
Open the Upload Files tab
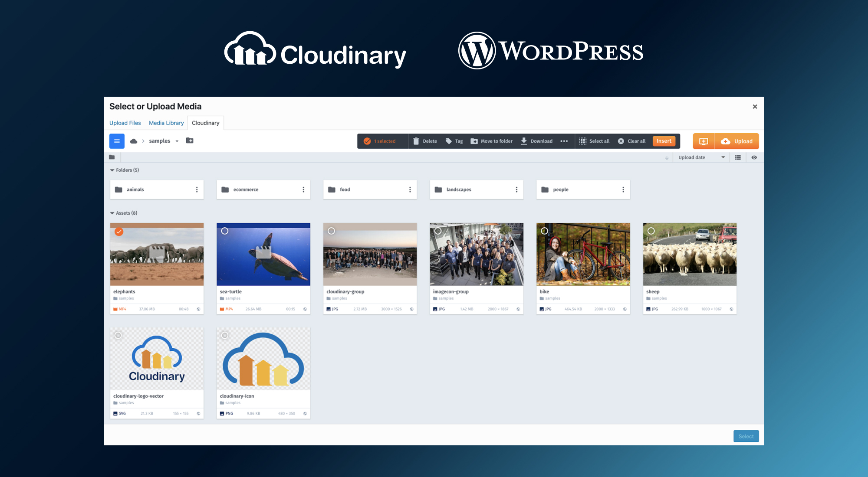tap(125, 123)
